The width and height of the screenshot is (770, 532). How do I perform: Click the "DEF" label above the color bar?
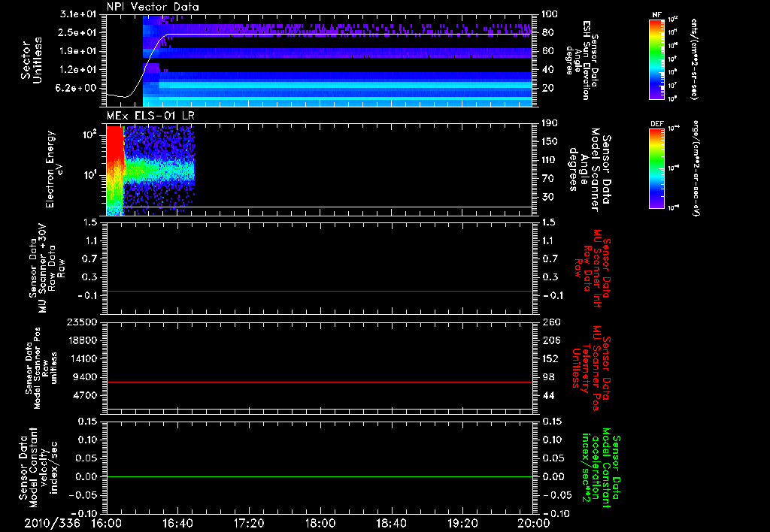pos(656,124)
